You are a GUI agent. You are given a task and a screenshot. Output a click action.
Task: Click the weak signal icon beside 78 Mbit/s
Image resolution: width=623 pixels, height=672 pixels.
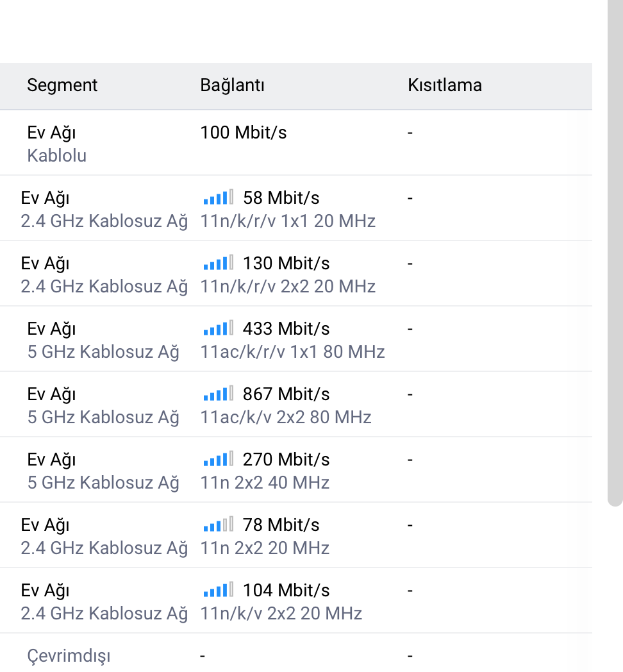coord(219,524)
